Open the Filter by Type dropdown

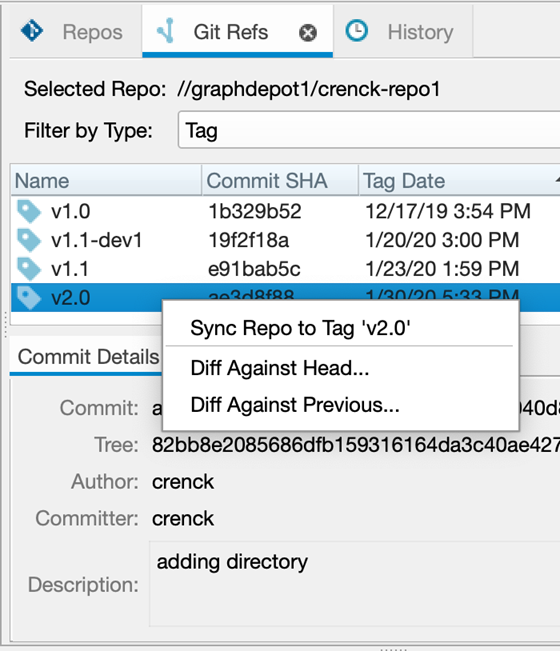(x=369, y=130)
